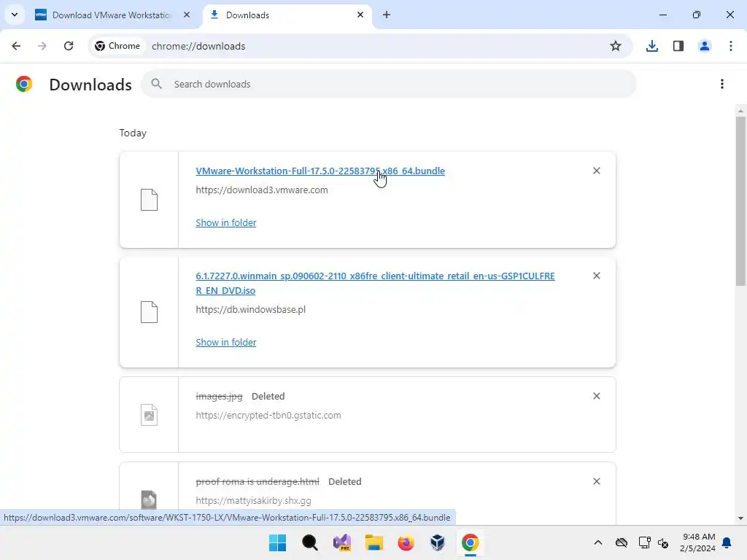747x560 pixels.
Task: Select the Downloads tab
Action: tap(287, 15)
